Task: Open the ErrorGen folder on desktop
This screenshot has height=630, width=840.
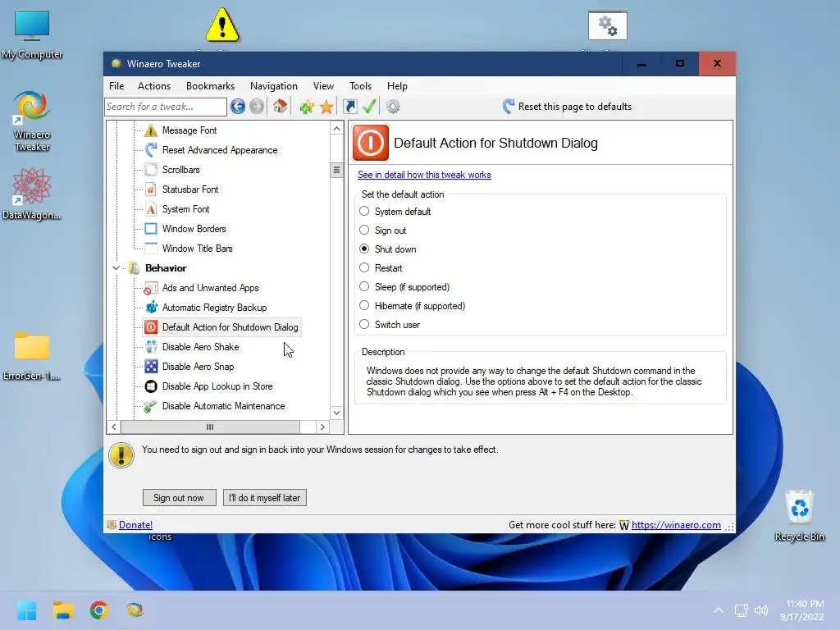Action: click(x=32, y=356)
